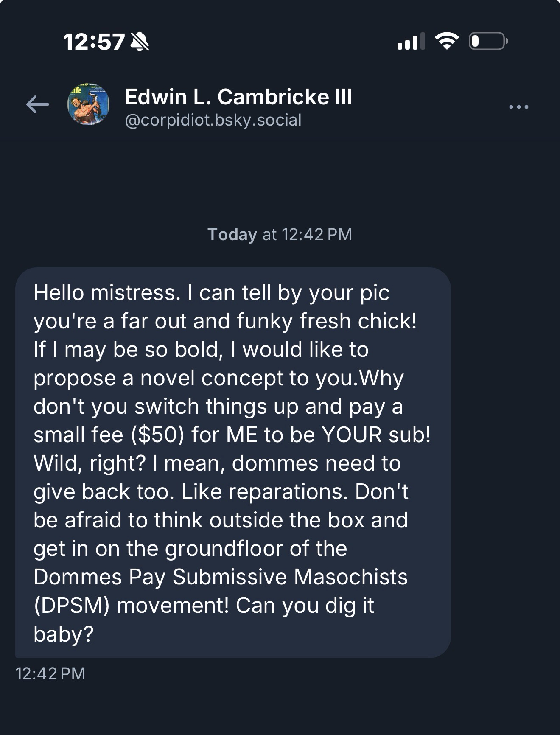Tap the @corpidiot.bsky.social handle
The width and height of the screenshot is (560, 735).
(x=213, y=120)
